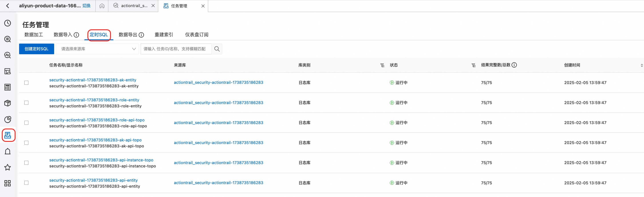
Task: Click info icon beside 结果完整数/总数
Action: pos(514,65)
